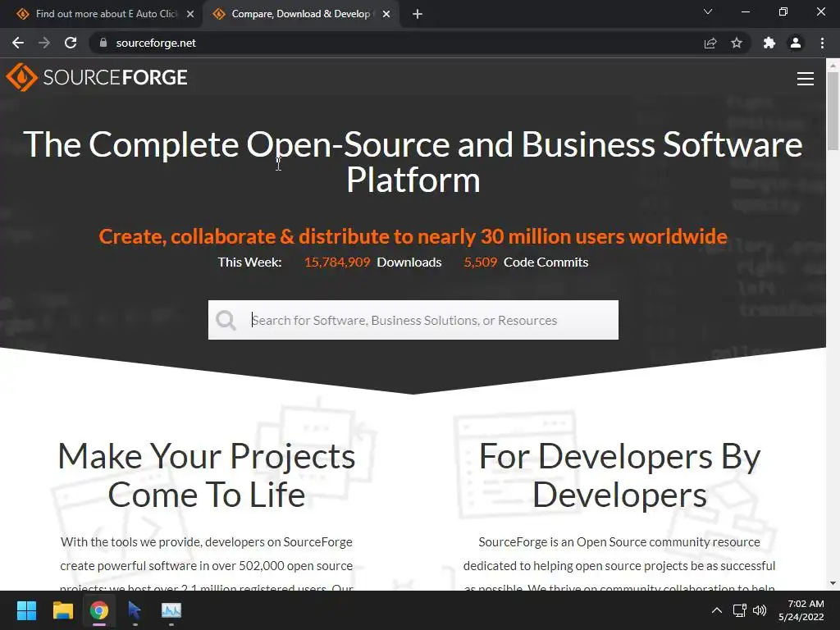Open the tab search dropdown chevron
This screenshot has width=840, height=630.
708,11
